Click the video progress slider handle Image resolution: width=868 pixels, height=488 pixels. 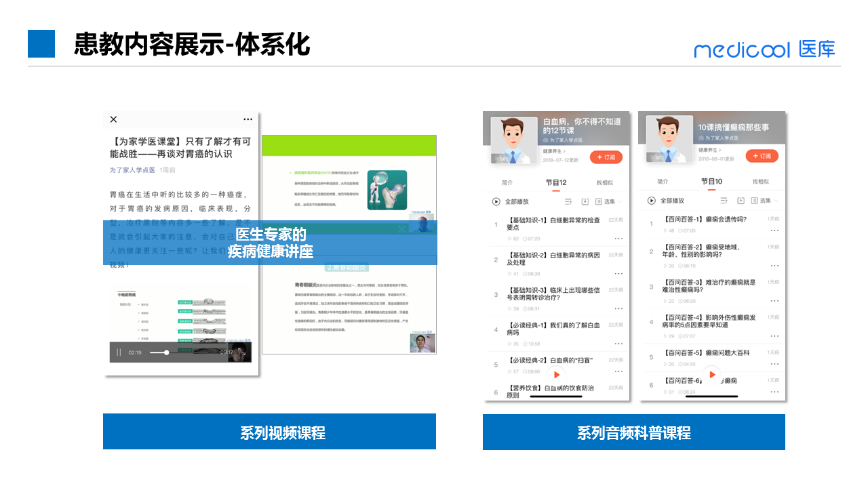[166, 352]
